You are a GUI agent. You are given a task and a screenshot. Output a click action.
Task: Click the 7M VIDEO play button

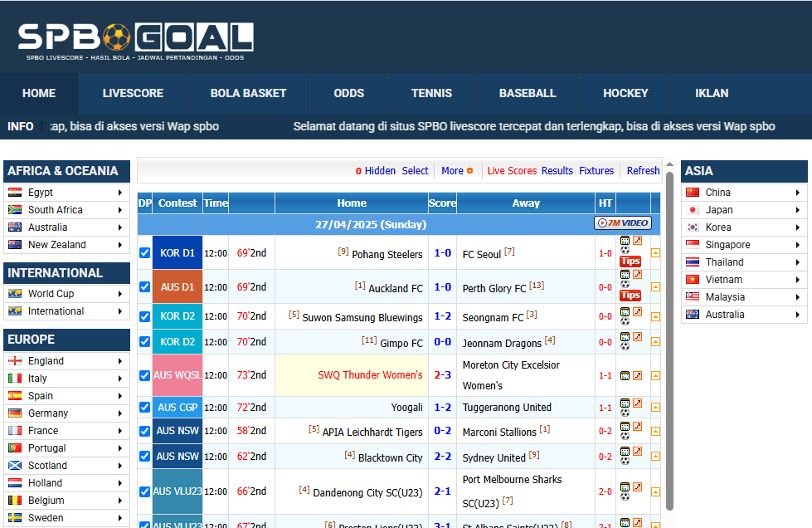[622, 222]
